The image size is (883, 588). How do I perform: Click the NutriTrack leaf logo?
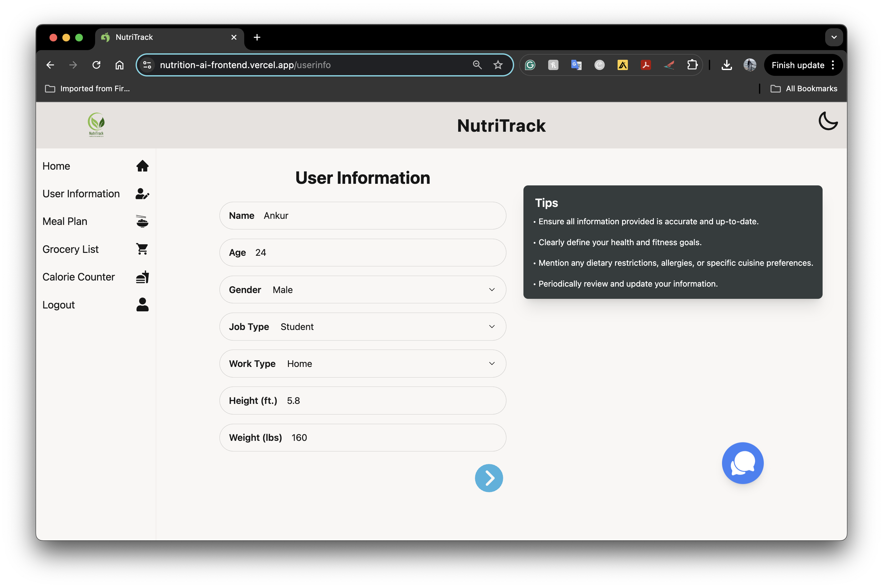click(96, 125)
